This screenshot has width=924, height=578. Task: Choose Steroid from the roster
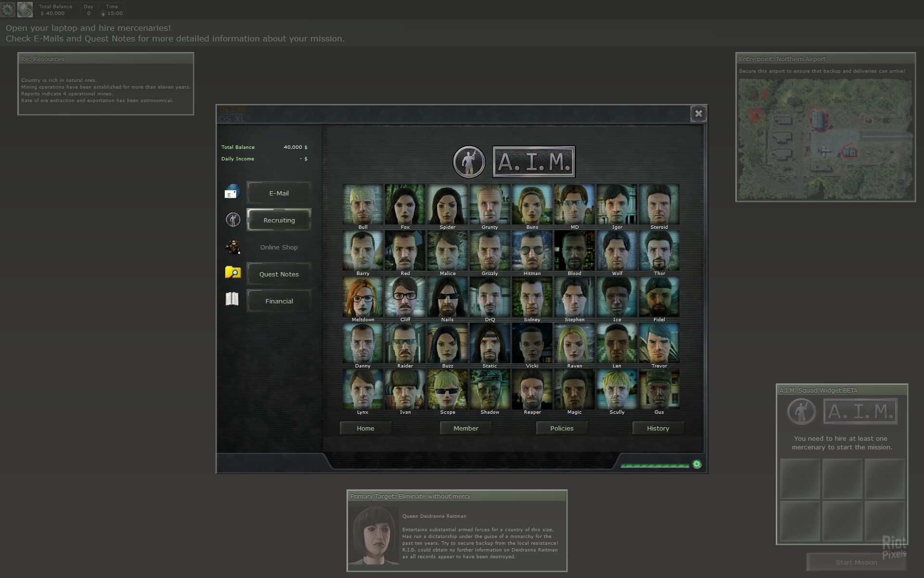click(659, 204)
